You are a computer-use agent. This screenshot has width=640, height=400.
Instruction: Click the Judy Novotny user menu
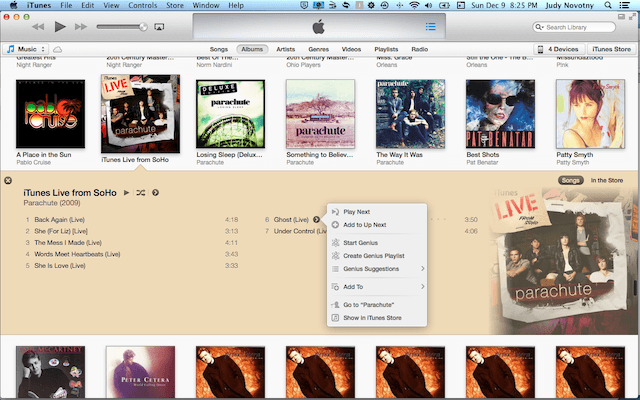click(570, 5)
